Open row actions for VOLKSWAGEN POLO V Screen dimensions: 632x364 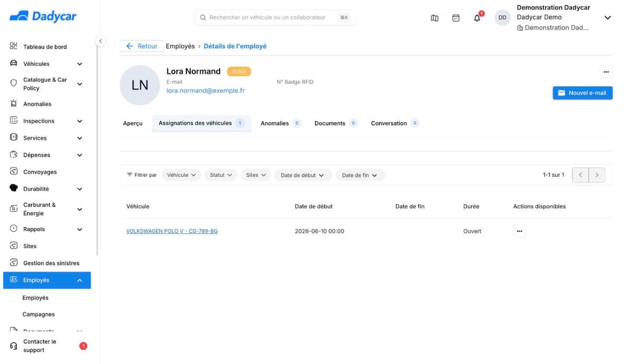519,231
